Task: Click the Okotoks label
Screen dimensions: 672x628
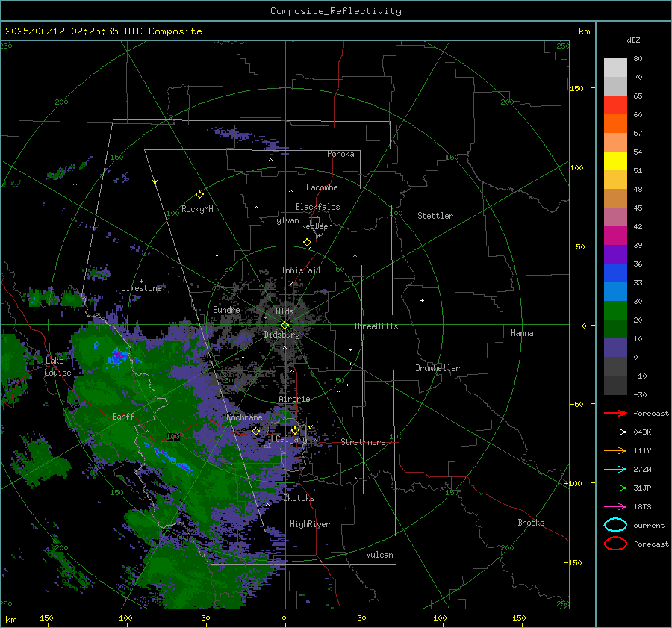Action: (x=299, y=498)
